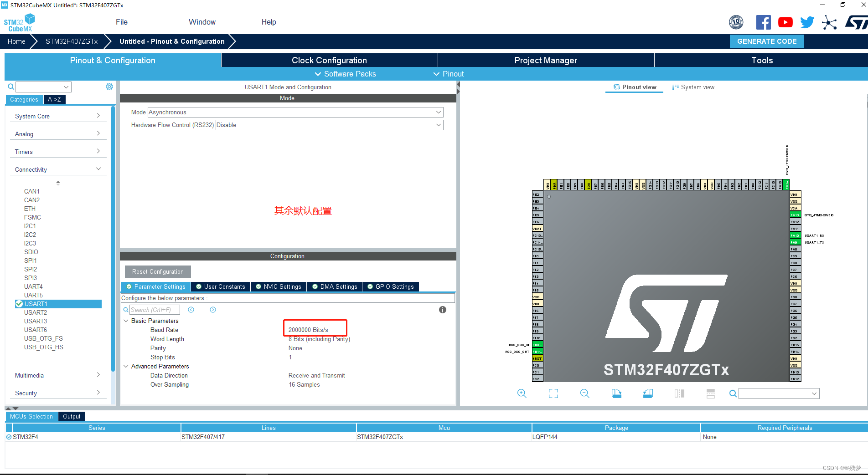Click the parameter Search field
Screen dimensions: 868x475
coord(155,310)
